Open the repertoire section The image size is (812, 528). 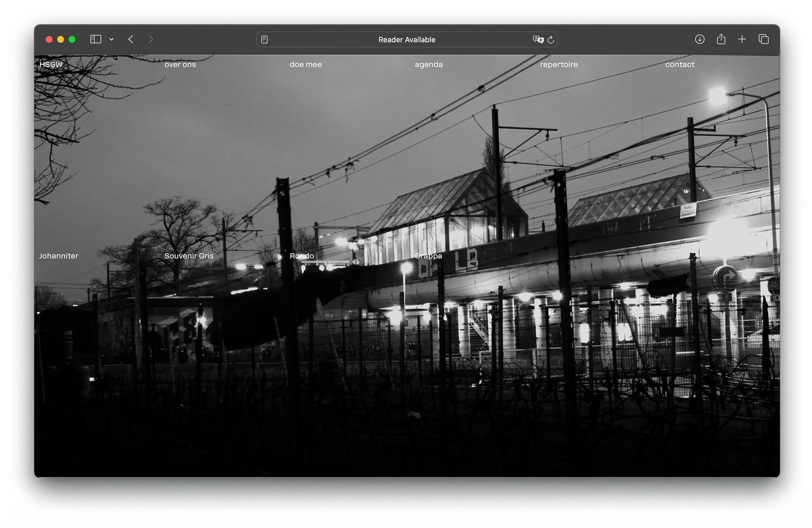[559, 64]
